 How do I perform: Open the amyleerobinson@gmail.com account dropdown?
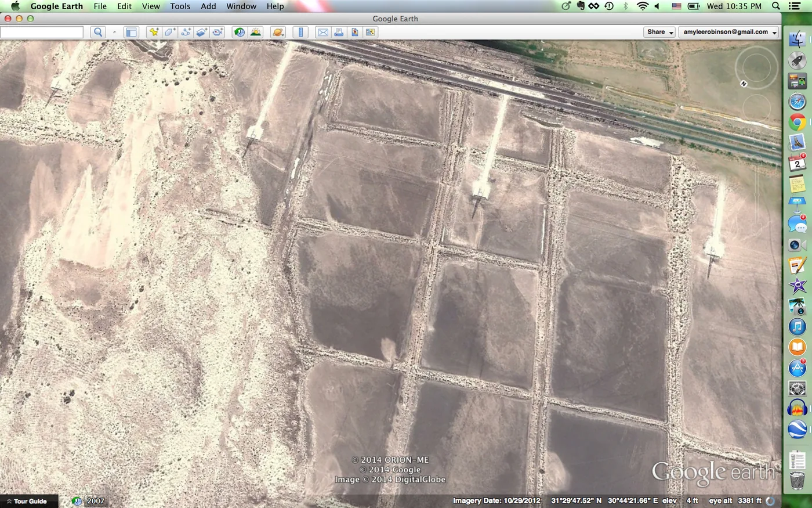click(729, 32)
